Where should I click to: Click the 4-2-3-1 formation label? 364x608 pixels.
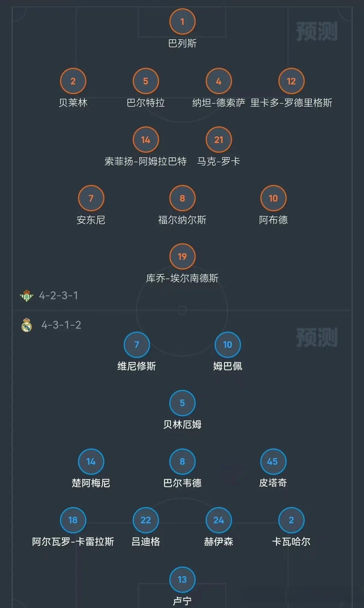59,296
